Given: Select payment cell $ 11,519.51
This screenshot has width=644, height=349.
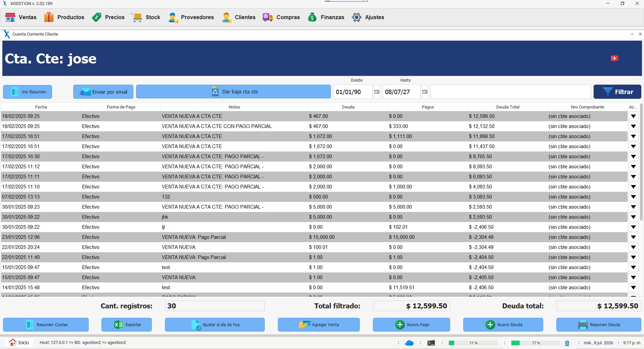Looking at the screenshot, I should (428, 288).
